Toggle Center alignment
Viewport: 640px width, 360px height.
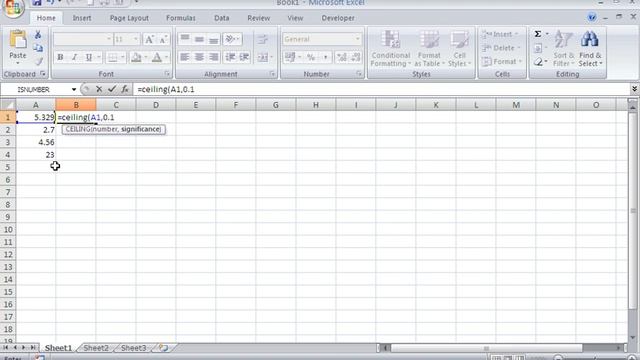(x=199, y=57)
